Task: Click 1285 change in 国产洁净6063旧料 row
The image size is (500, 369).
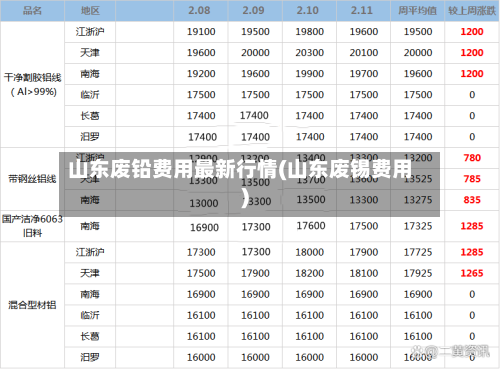Action: (x=472, y=226)
